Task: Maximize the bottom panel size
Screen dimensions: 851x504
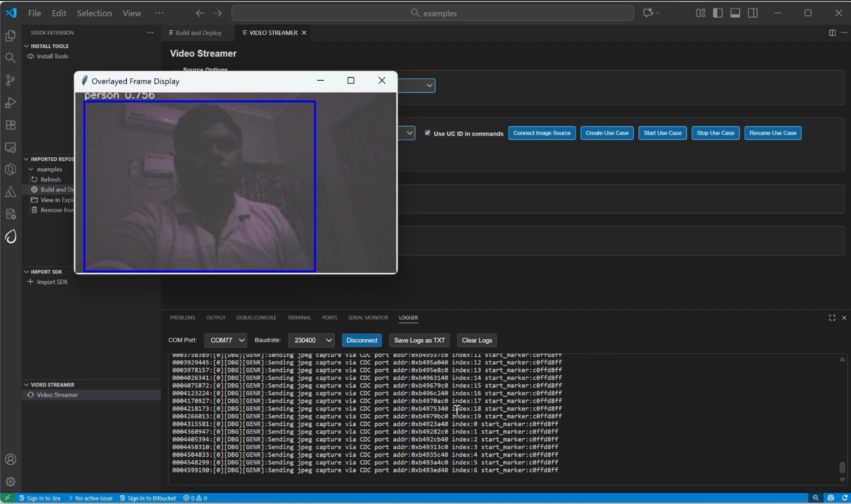Action: click(832, 318)
